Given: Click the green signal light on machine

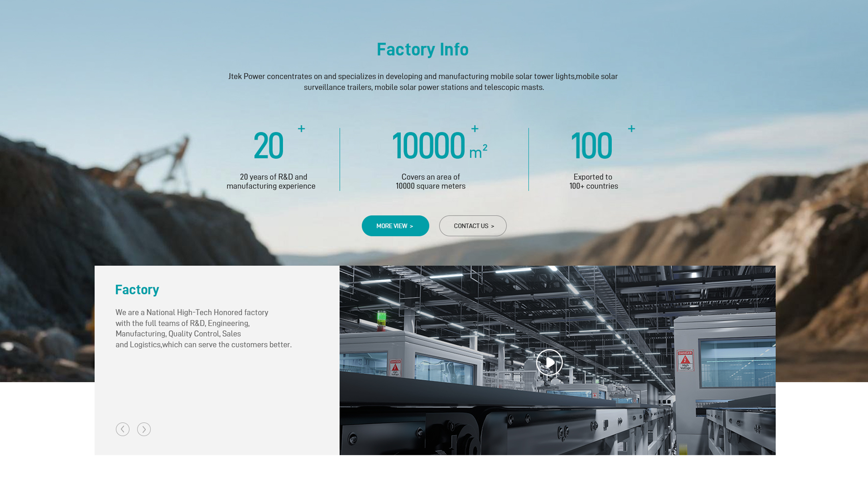Looking at the screenshot, I should tap(381, 317).
